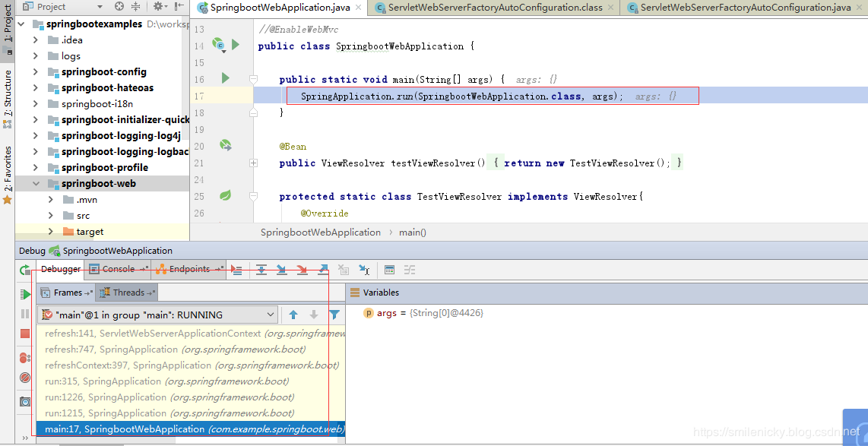This screenshot has height=446, width=868.
Task: Take thread dump camera icon
Action: tap(25, 402)
